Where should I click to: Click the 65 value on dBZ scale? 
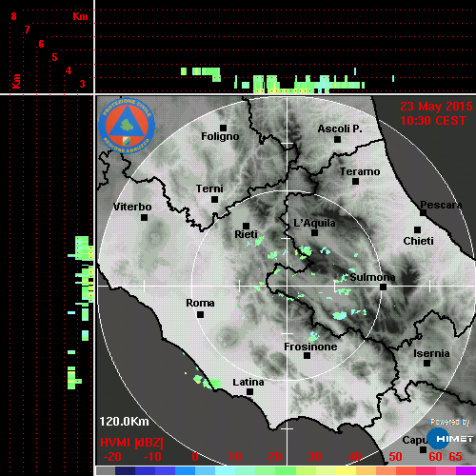[x=455, y=457]
